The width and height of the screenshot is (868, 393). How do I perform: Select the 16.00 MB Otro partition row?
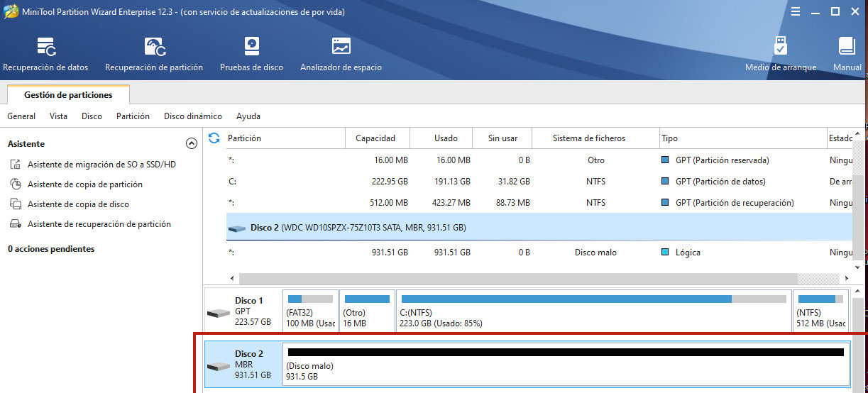click(x=539, y=160)
